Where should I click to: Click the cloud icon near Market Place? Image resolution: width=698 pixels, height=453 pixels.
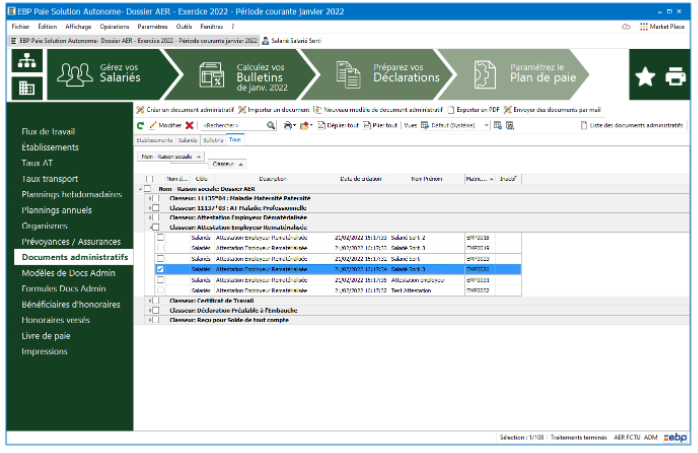[x=626, y=27]
